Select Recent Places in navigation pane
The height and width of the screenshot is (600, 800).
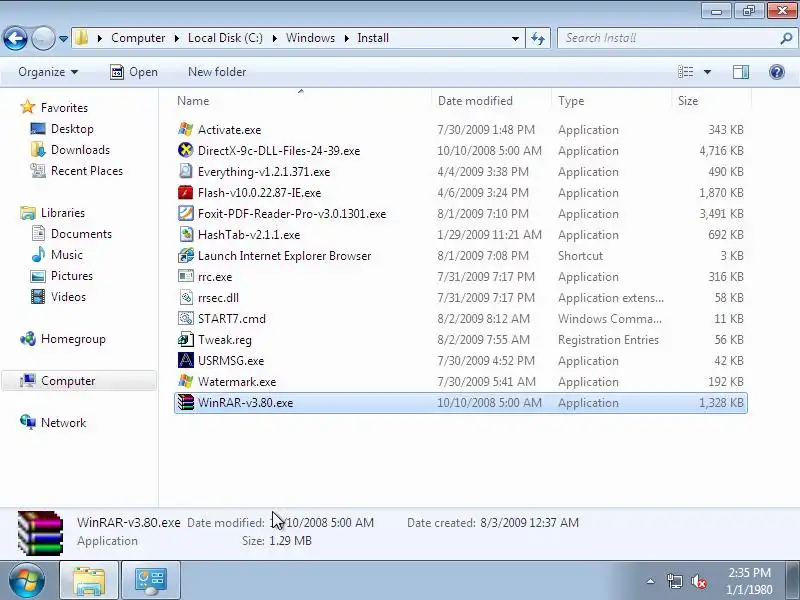tap(87, 170)
